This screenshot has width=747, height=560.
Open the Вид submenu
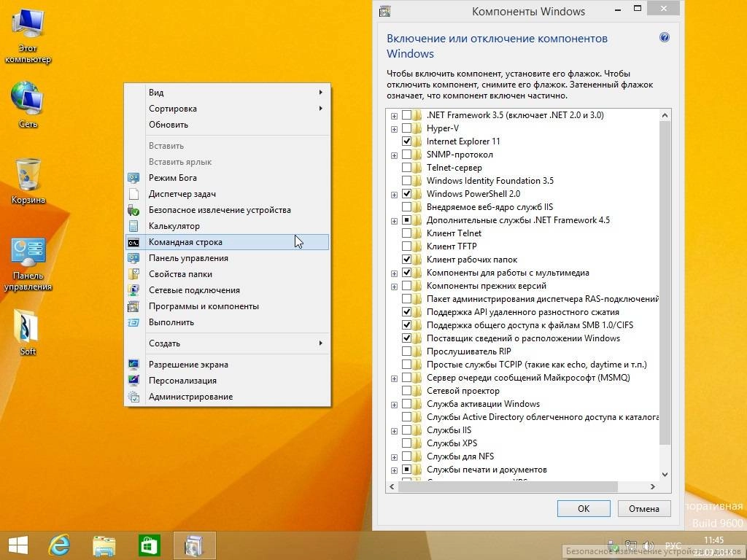(228, 93)
